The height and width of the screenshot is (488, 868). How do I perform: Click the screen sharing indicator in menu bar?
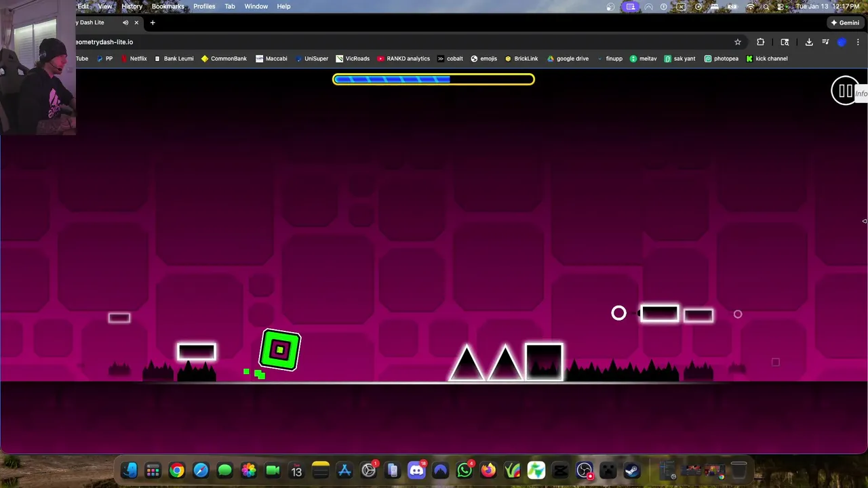631,6
